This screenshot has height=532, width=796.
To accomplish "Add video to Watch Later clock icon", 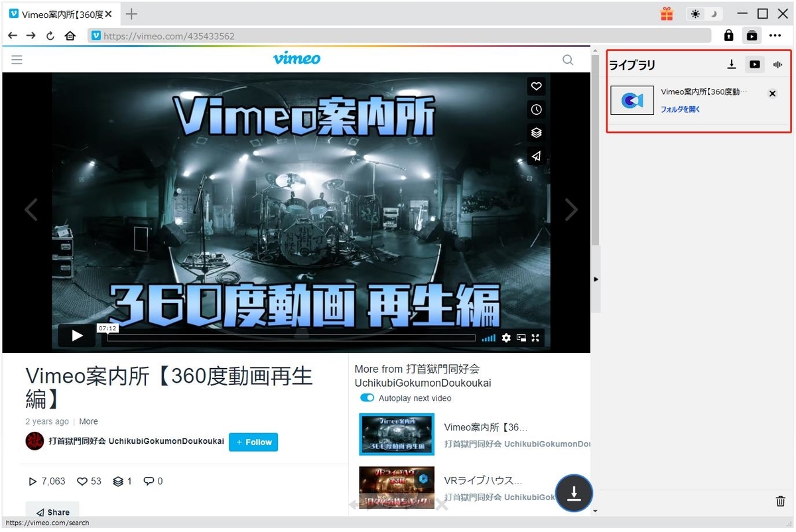I will click(x=537, y=109).
